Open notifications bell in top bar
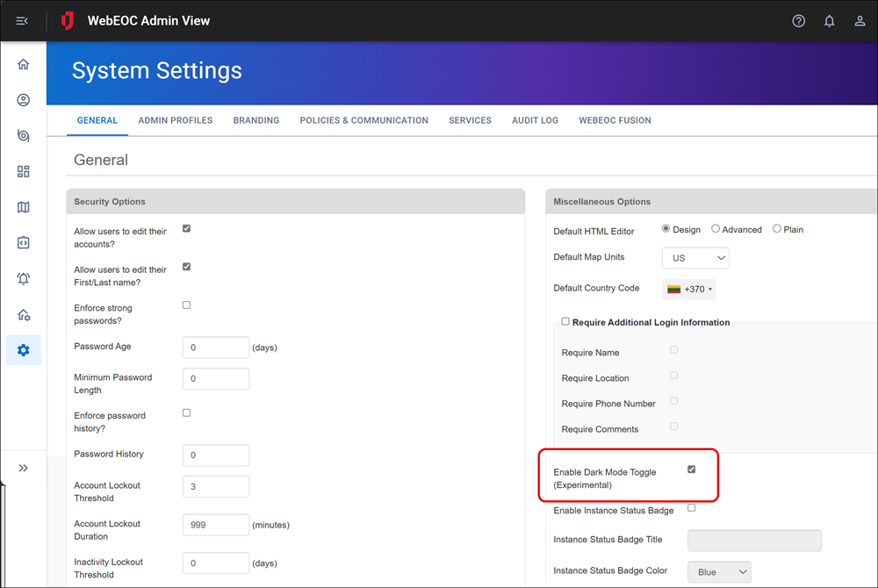 829,21
